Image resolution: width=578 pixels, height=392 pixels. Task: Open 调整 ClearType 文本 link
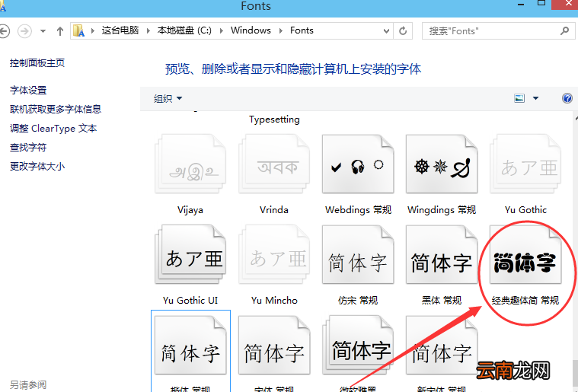point(53,129)
